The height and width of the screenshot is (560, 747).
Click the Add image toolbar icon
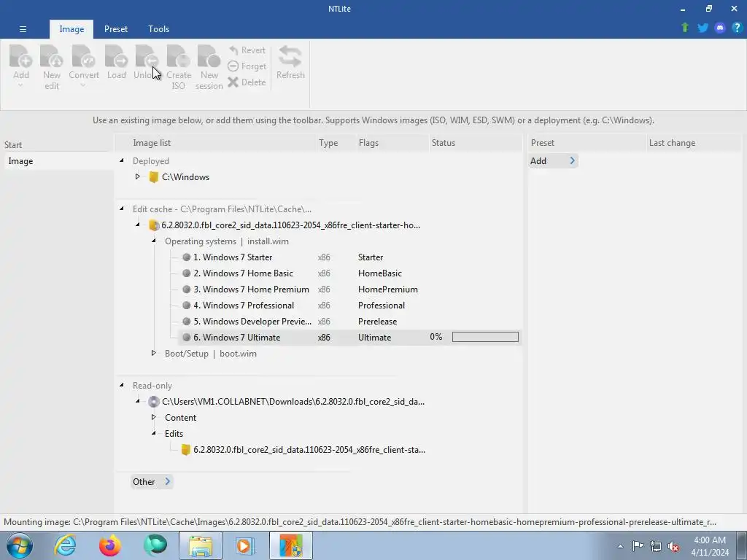[20, 56]
